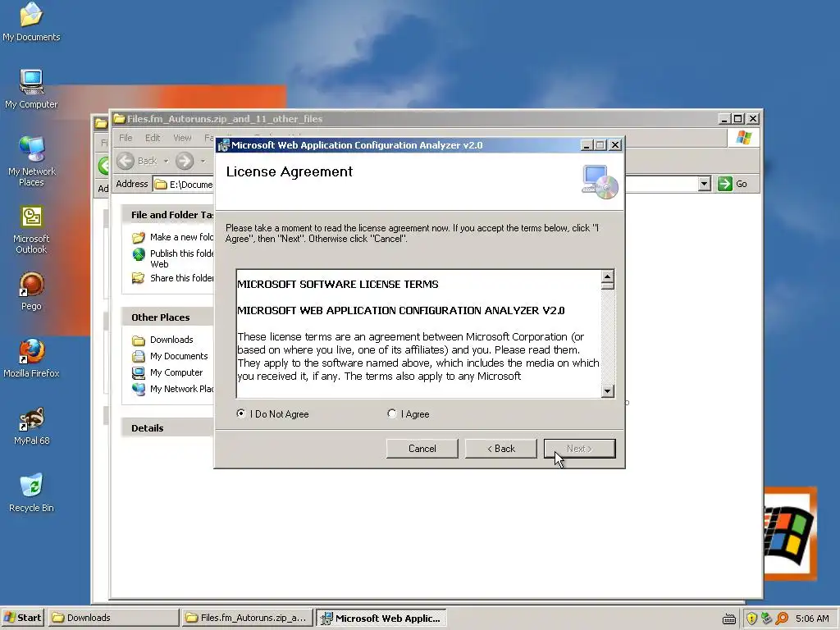
Task: Select the "I Do Not Agree" radio button
Action: [x=241, y=414]
